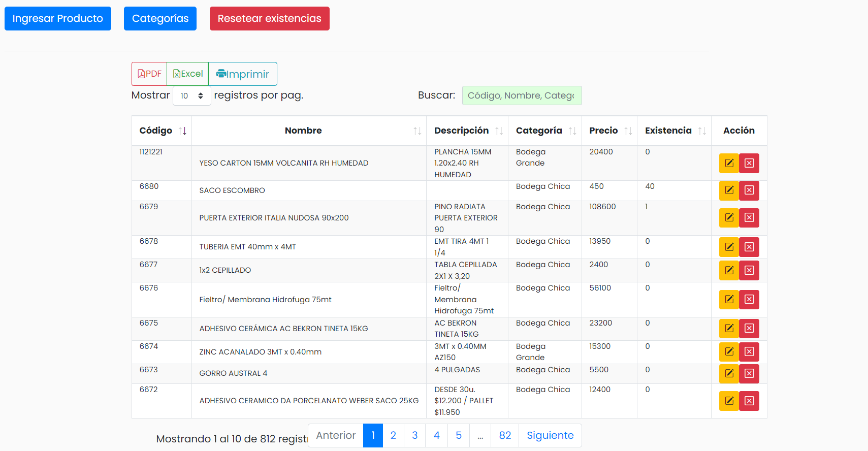Go to page 3 of results
868x451 pixels.
coord(415,435)
